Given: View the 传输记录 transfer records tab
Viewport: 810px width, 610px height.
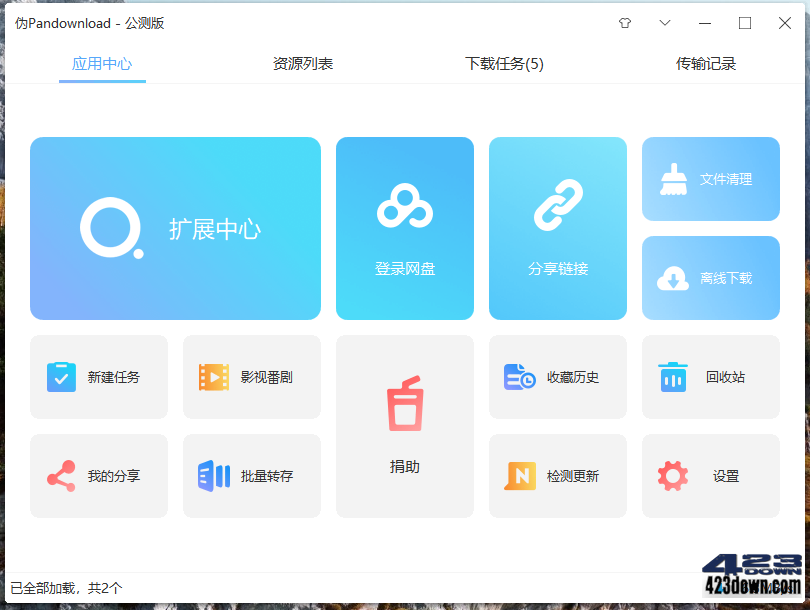Looking at the screenshot, I should tap(706, 62).
